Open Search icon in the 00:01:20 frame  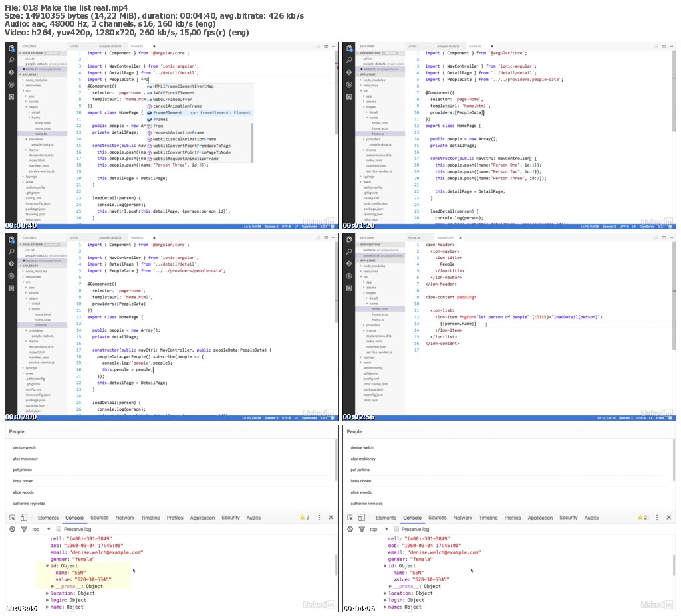pyautogui.click(x=349, y=60)
